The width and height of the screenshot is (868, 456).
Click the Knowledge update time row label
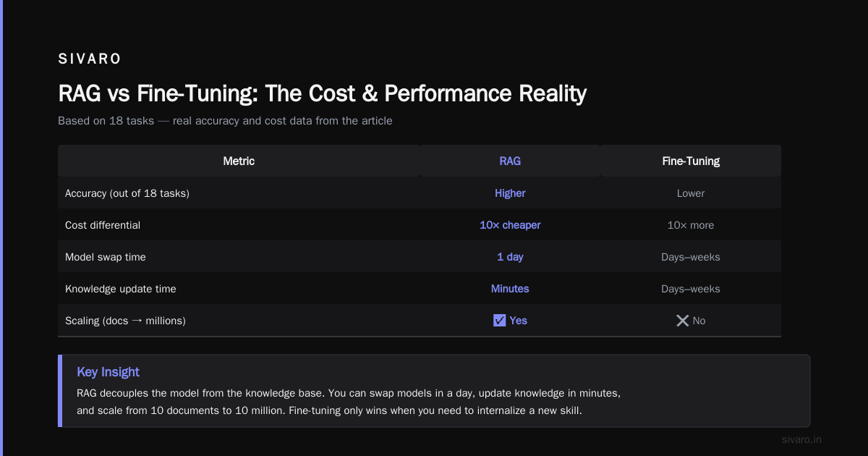click(x=121, y=289)
